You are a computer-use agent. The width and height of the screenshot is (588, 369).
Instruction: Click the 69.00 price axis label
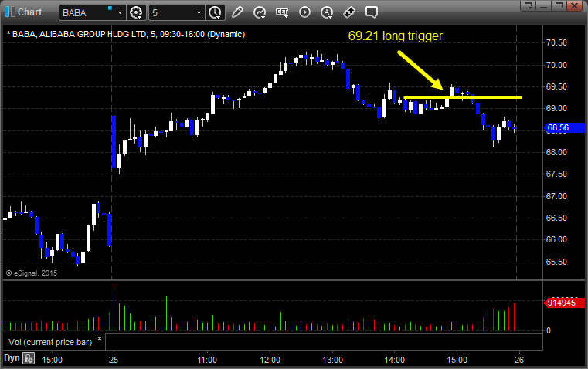pyautogui.click(x=556, y=108)
